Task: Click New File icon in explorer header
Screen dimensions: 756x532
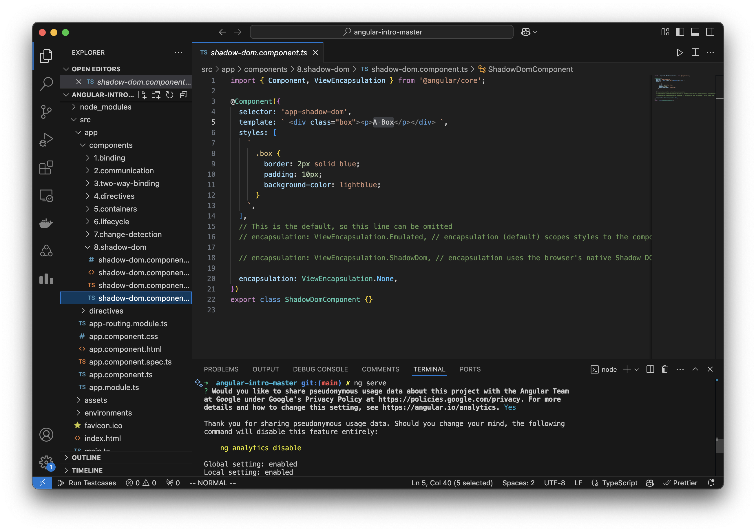Action: (142, 95)
